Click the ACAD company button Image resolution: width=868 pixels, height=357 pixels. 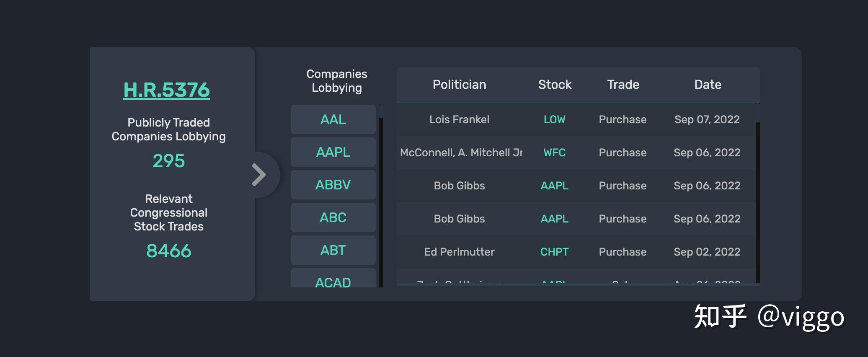pos(333,281)
